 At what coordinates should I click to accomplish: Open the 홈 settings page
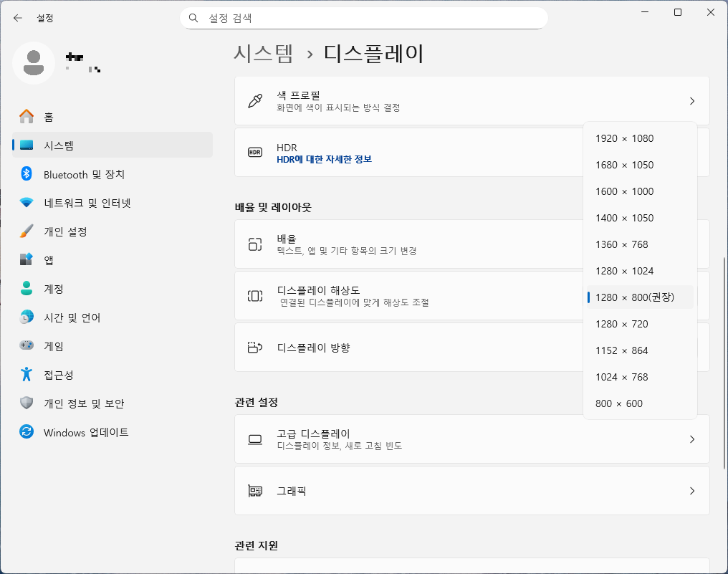point(112,117)
